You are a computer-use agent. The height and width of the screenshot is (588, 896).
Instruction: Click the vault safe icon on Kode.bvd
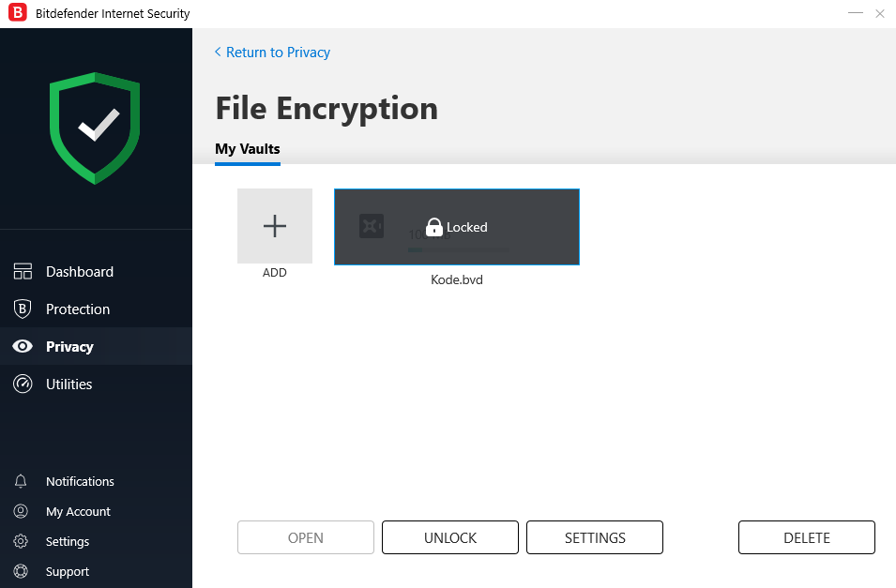(x=372, y=226)
